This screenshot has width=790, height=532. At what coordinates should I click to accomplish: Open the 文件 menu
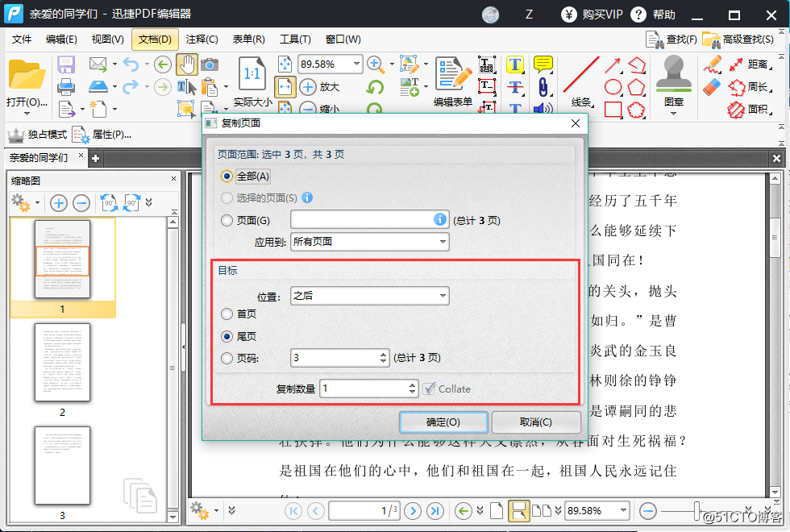coord(21,39)
